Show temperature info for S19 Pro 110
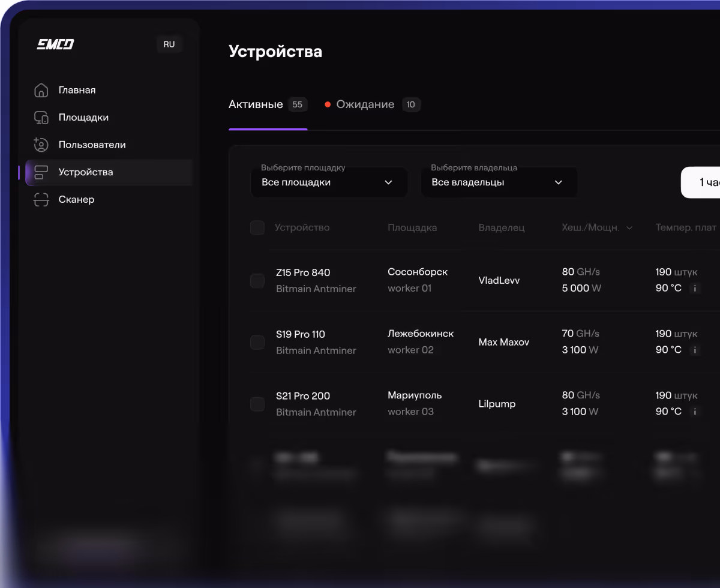The image size is (720, 588). pyautogui.click(x=695, y=350)
